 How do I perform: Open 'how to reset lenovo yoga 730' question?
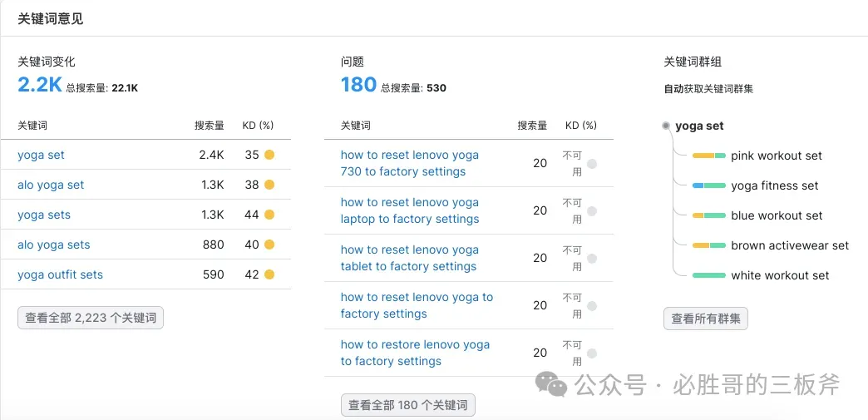410,164
